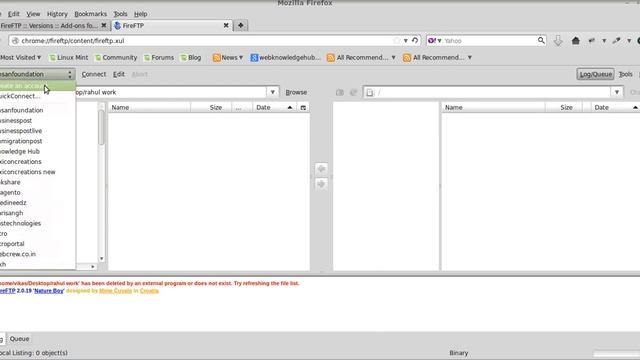Select businesspostlive account entry
640x360 pixels.
click(38, 131)
